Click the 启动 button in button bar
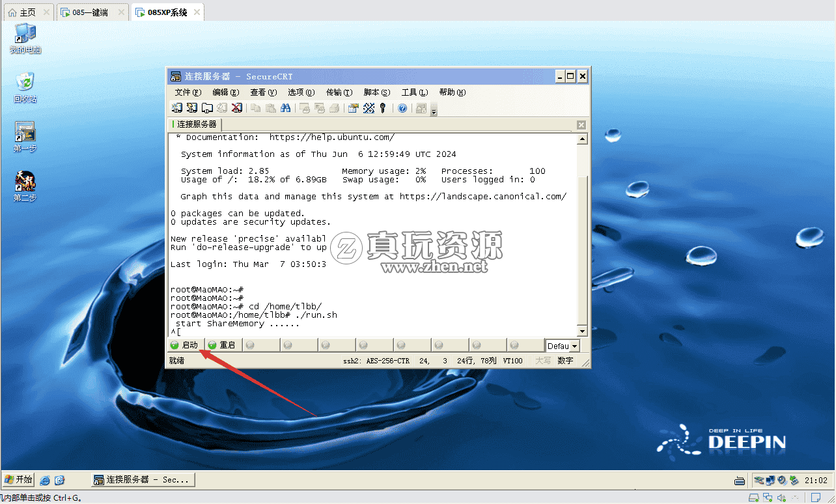The image size is (836, 504). [x=186, y=345]
